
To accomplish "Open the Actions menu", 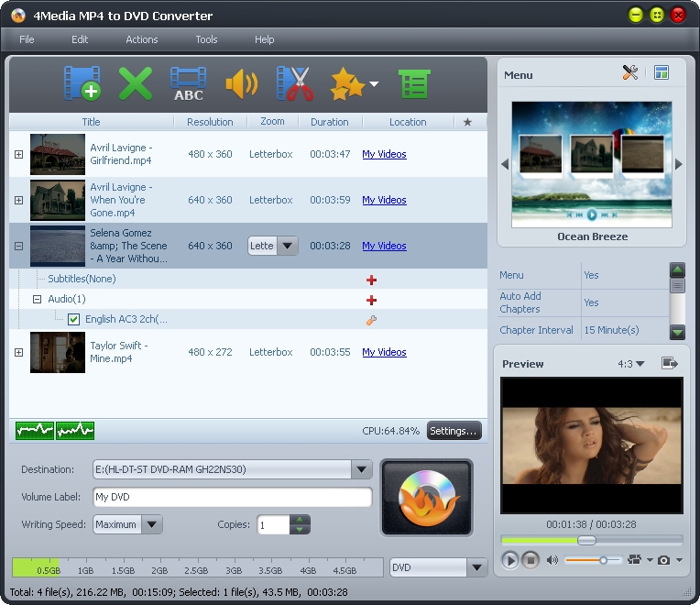I will 141,39.
